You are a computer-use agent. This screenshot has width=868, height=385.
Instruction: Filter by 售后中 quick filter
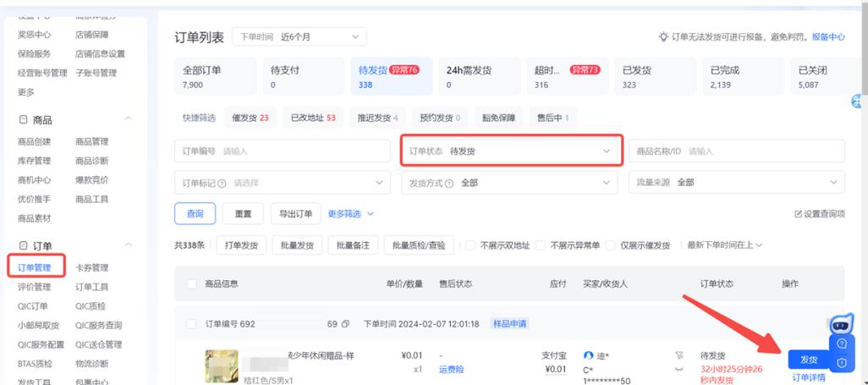(552, 118)
